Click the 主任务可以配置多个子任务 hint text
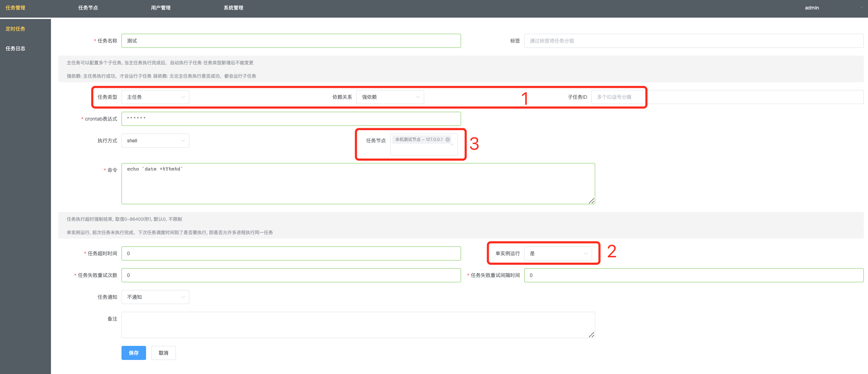 160,63
